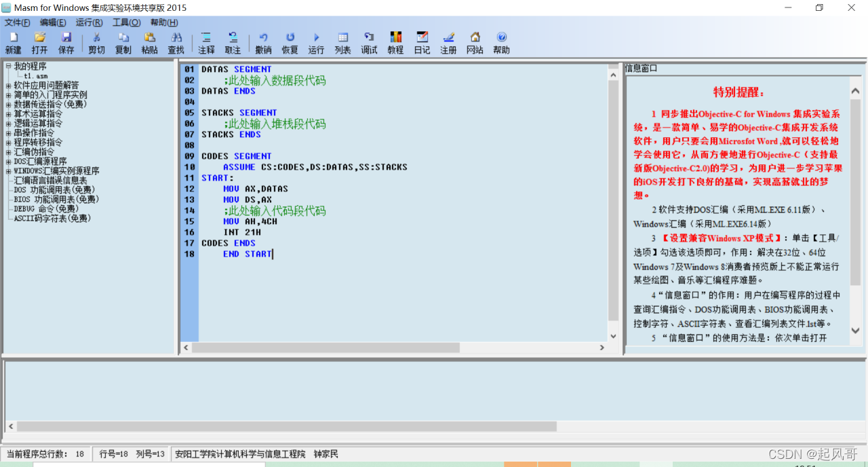Click code editor horizontal scrollbar right arrow
This screenshot has width=868, height=467.
tap(601, 348)
